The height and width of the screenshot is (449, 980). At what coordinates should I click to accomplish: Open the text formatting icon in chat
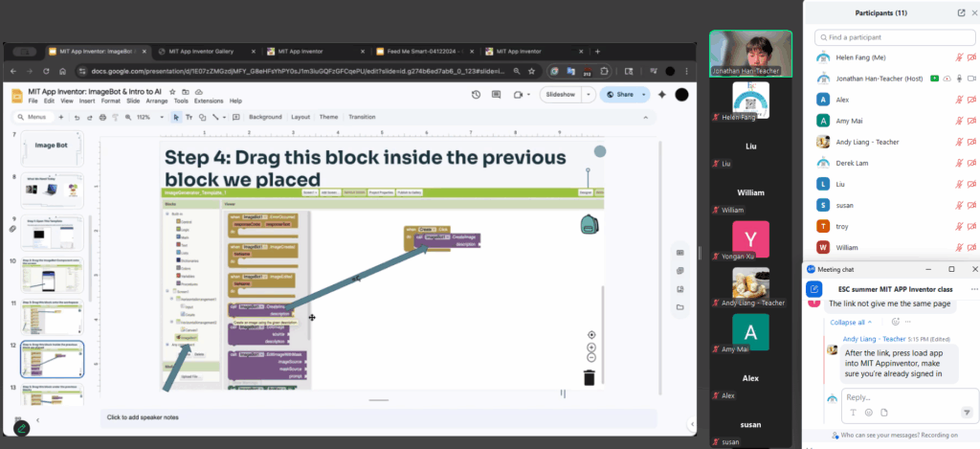tap(853, 413)
